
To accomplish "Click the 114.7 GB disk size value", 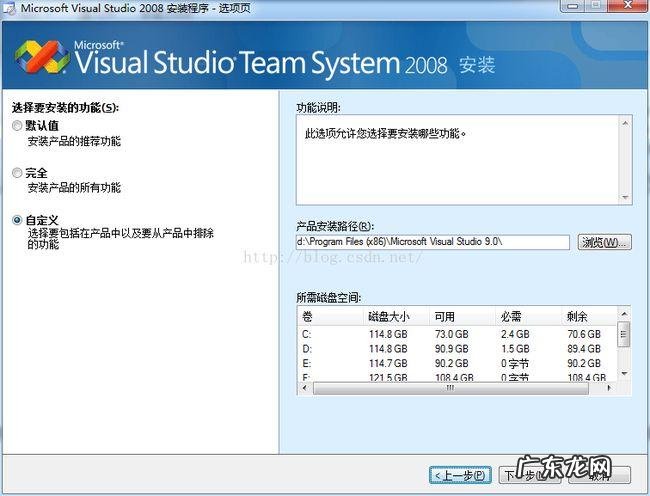I will 388,363.
